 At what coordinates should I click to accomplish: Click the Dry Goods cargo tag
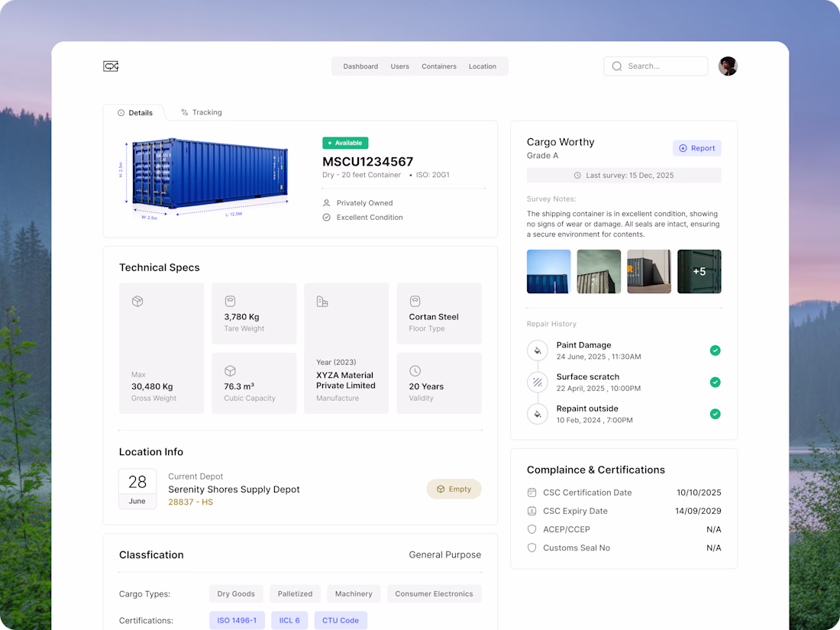point(236,593)
